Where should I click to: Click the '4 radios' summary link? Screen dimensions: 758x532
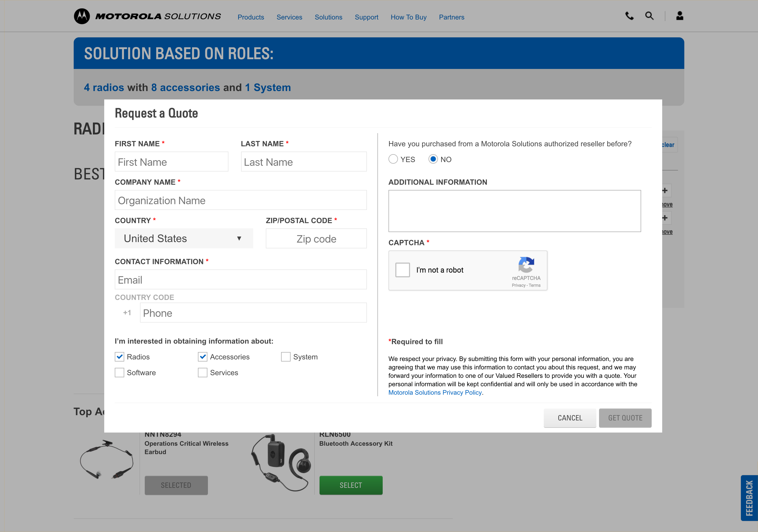coord(104,87)
